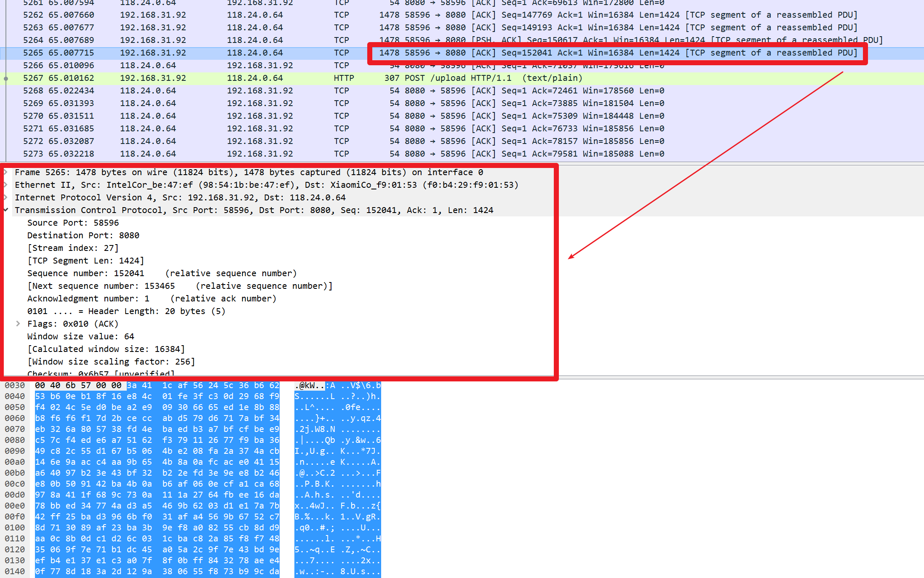Select the Window size value: 64 field

coord(81,337)
